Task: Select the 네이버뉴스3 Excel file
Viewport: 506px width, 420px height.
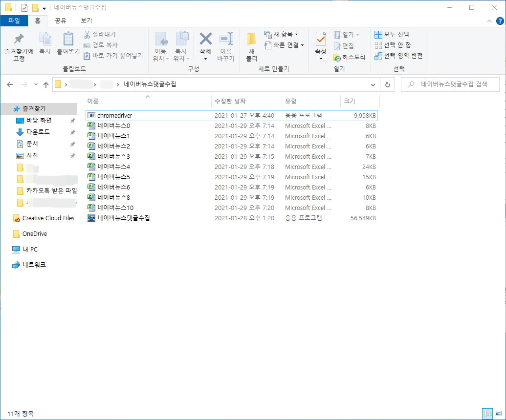Action: (232, 157)
